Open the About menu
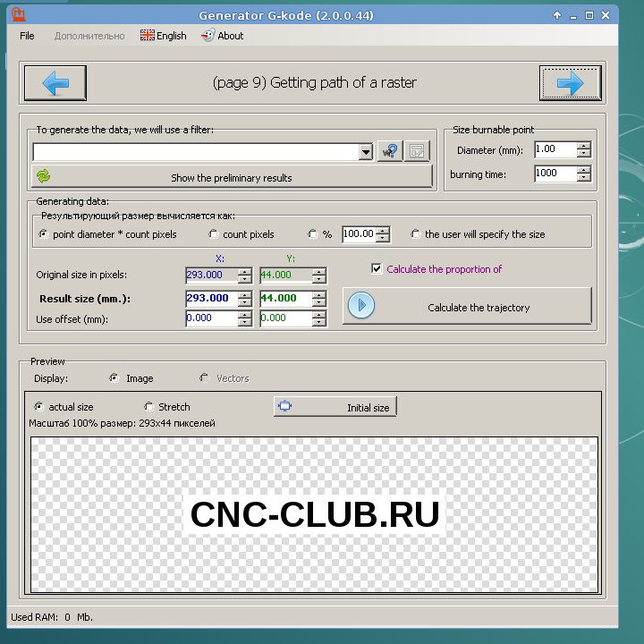The height and width of the screenshot is (644, 644). click(223, 36)
